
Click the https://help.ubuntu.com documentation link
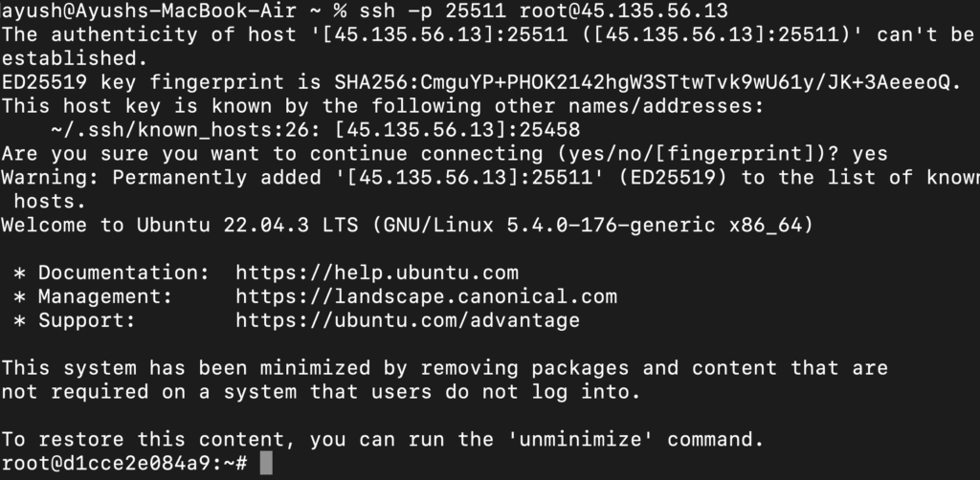[376, 273]
